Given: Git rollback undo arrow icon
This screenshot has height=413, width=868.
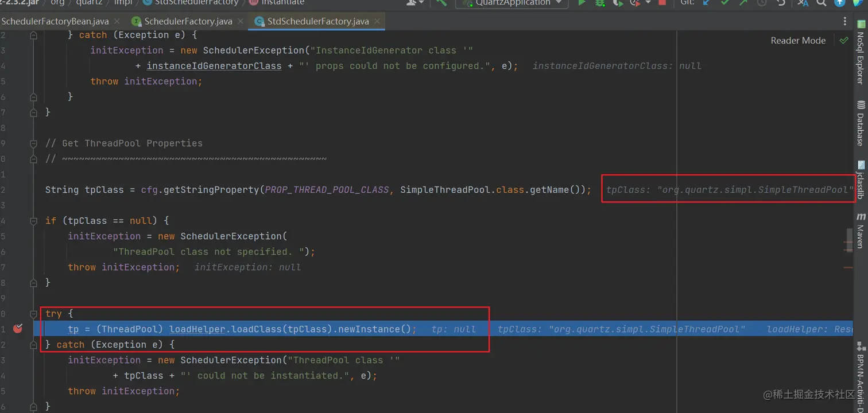Looking at the screenshot, I should [x=781, y=3].
